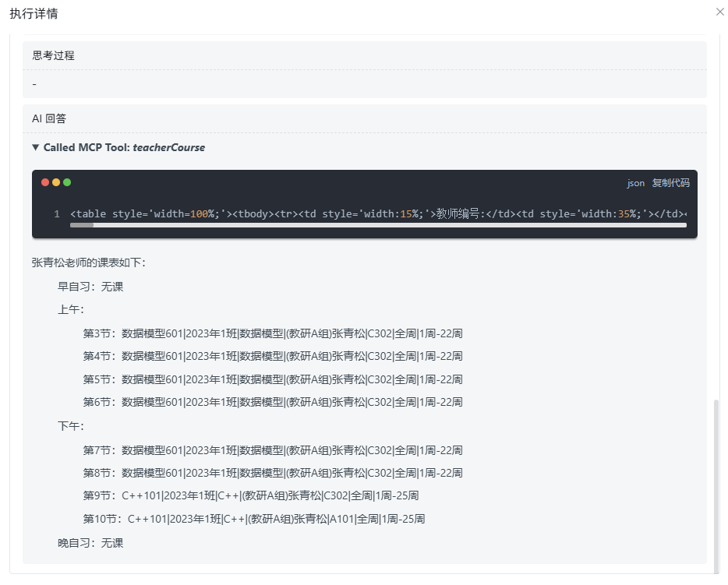Click the green dot in code block header
728x585 pixels.
click(67, 182)
